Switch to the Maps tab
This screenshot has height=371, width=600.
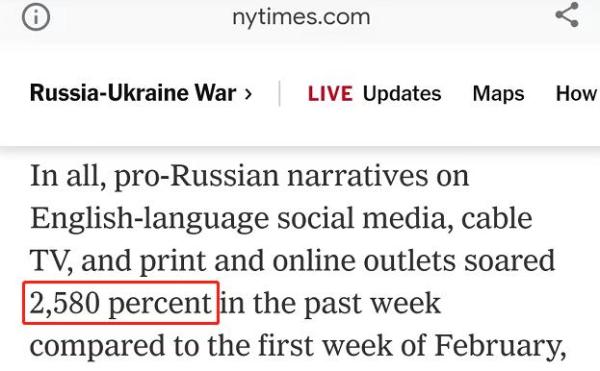point(498,94)
